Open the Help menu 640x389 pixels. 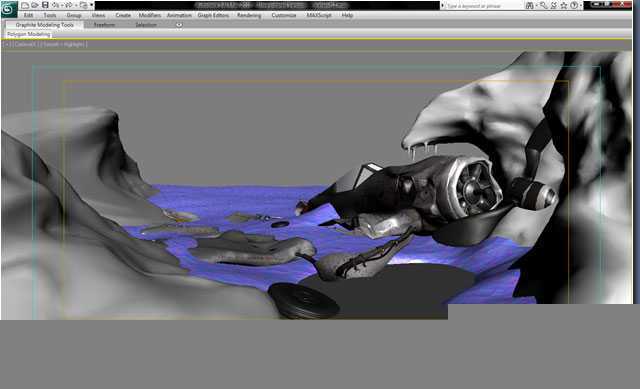coord(347,15)
